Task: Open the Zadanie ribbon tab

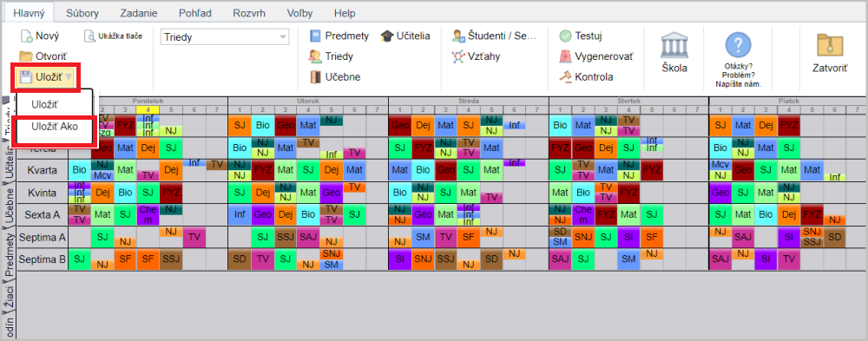Action: (x=138, y=13)
